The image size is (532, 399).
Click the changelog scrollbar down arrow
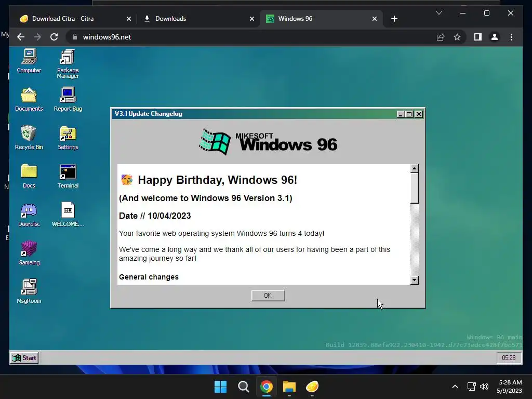(x=414, y=280)
